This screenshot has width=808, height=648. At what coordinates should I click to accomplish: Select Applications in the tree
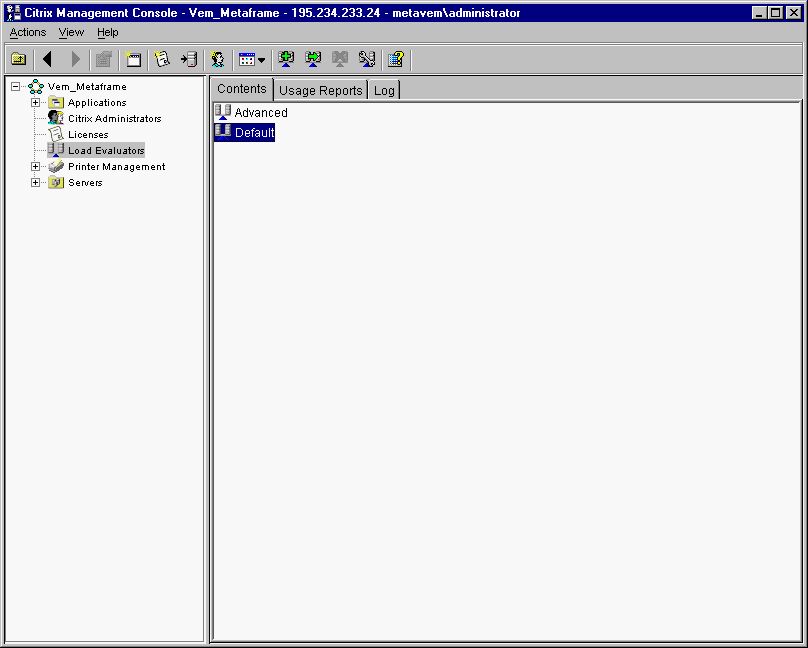pos(97,103)
